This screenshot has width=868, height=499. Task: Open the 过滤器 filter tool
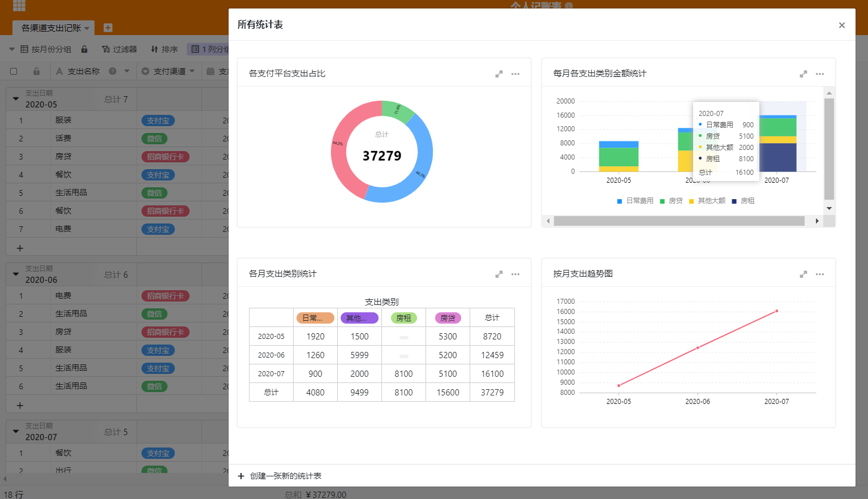(x=119, y=49)
